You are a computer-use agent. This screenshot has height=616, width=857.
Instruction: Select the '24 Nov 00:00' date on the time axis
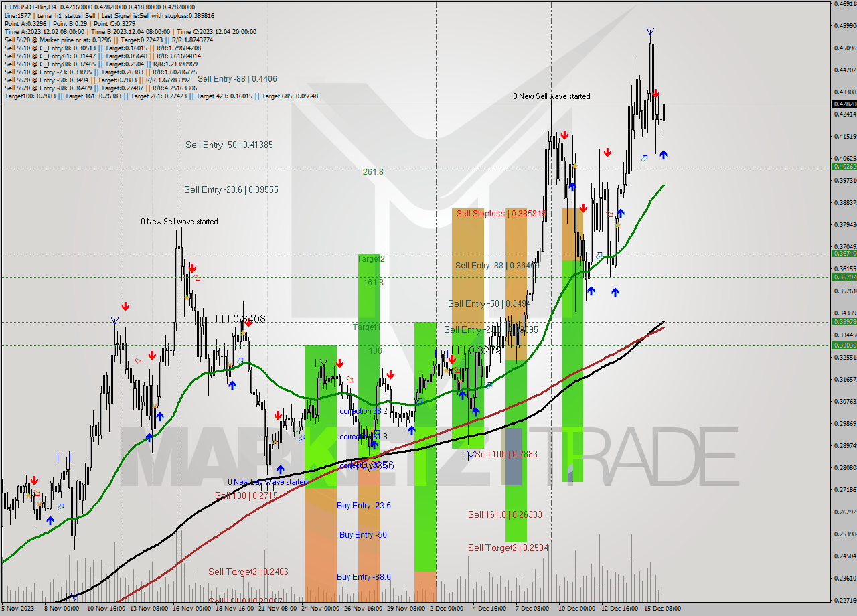[x=320, y=609]
